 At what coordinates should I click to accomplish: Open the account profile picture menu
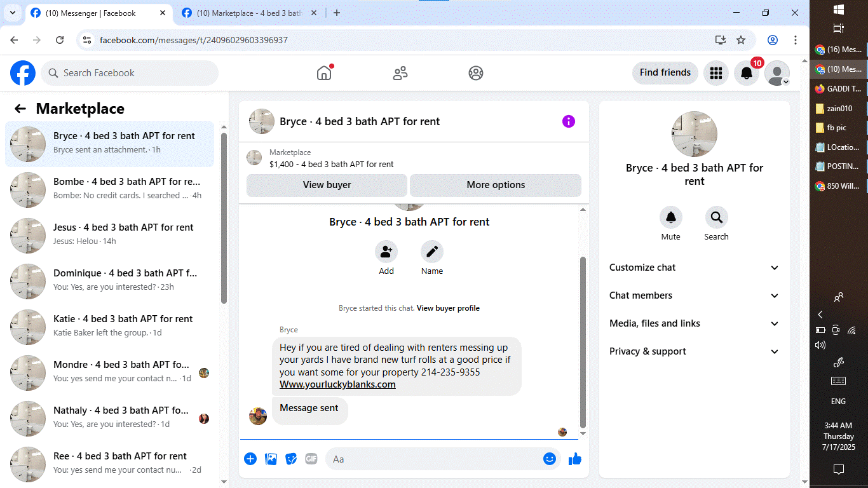pyautogui.click(x=777, y=73)
